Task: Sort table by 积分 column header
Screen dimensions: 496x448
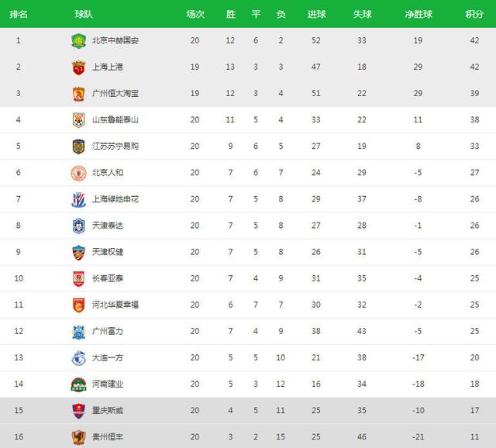Action: 474,14
